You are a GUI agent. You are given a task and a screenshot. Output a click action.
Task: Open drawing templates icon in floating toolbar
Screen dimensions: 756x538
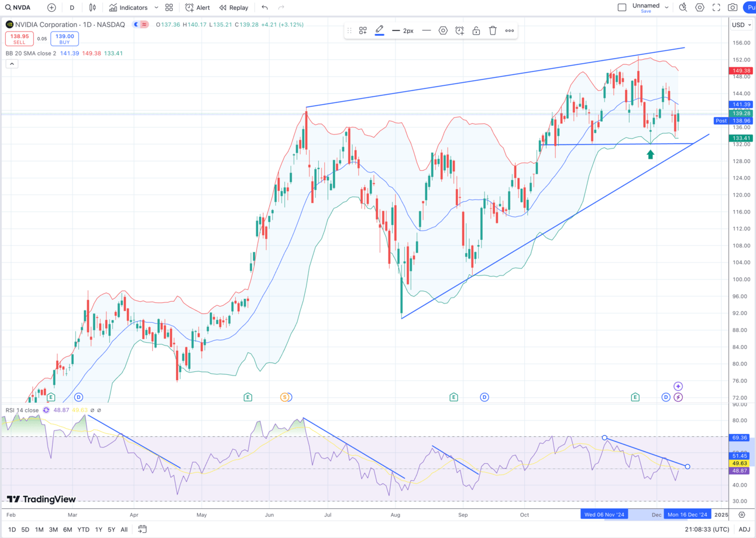(363, 30)
